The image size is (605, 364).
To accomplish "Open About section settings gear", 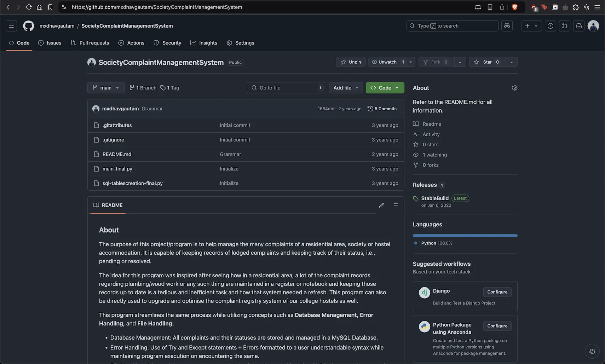I will (514, 87).
